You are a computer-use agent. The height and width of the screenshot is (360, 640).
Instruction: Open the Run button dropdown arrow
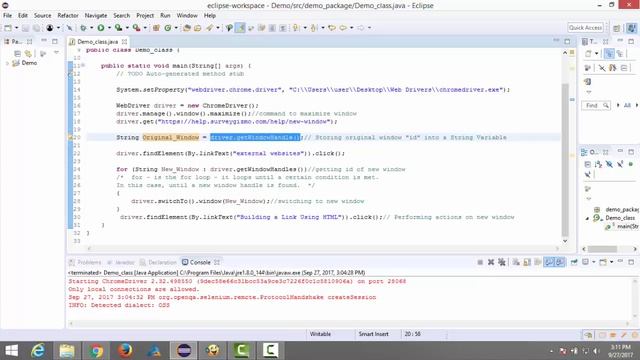(109, 28)
